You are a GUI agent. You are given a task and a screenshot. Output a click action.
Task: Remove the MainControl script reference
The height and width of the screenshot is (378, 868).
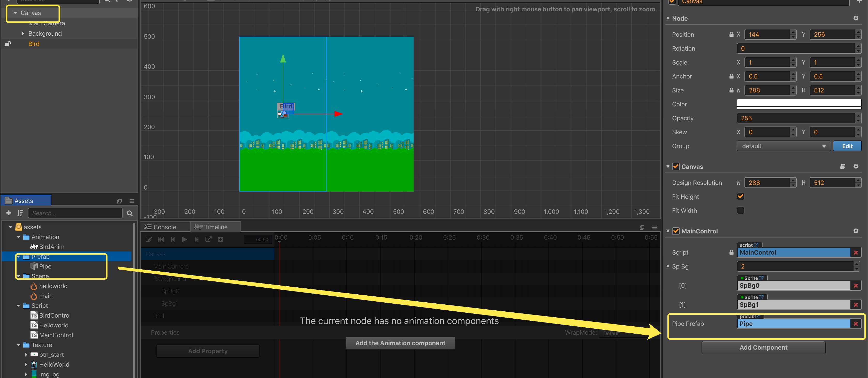(x=856, y=253)
